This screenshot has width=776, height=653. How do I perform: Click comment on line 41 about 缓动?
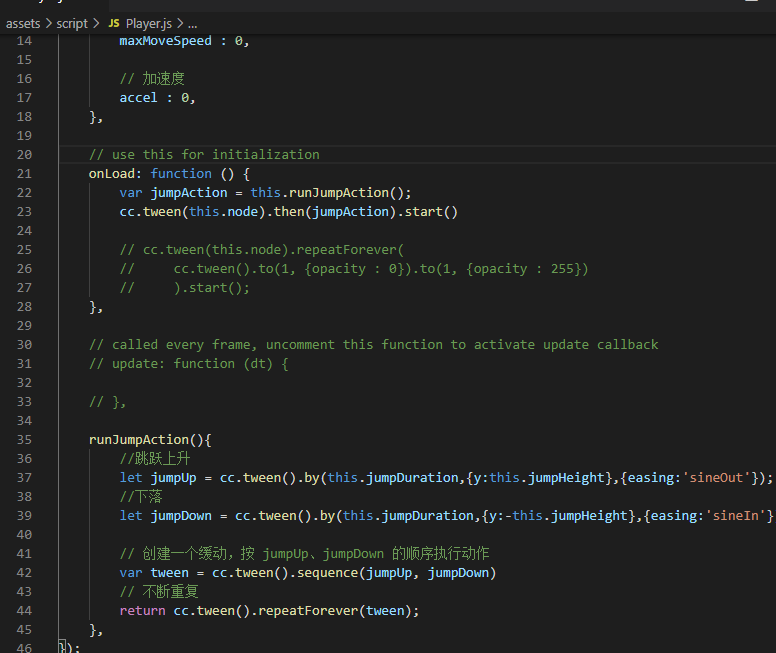click(x=304, y=553)
